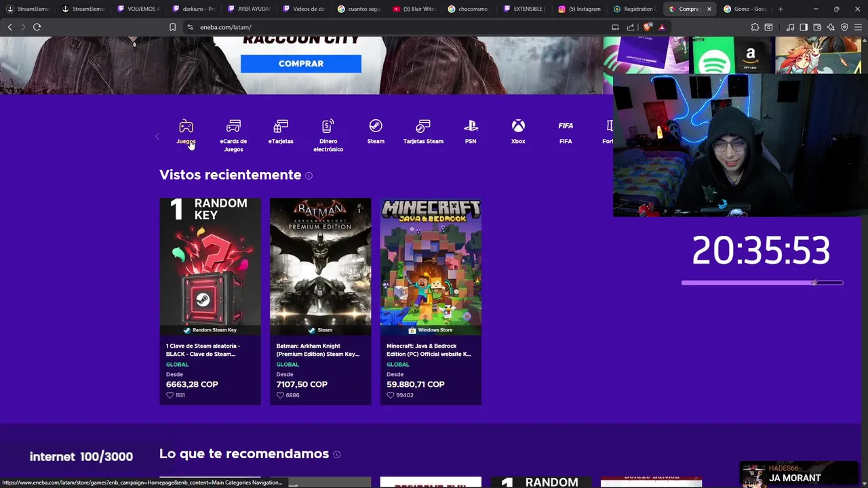Open the Brave Wallet icon

point(817,27)
